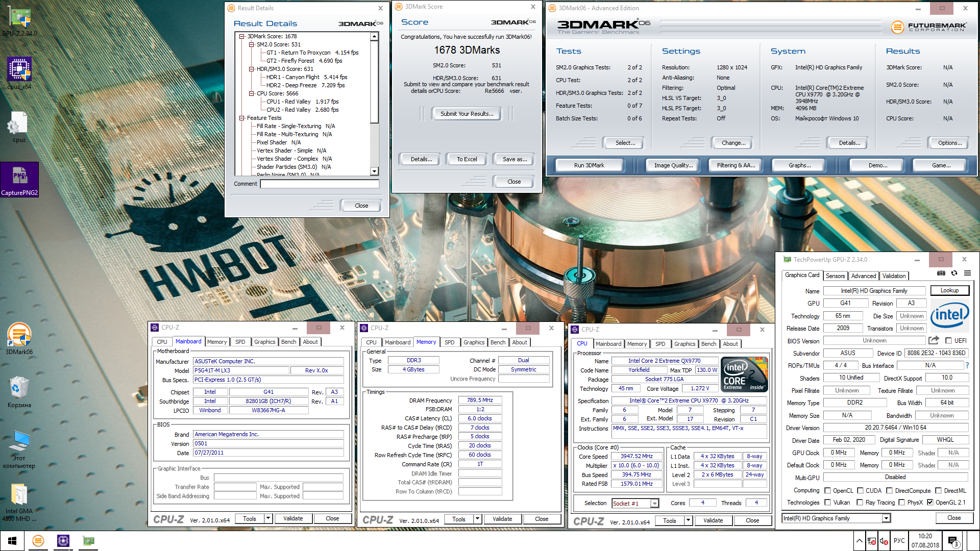The image size is (980, 551).
Task: Click the Filtering & AA button
Action: [x=736, y=165]
